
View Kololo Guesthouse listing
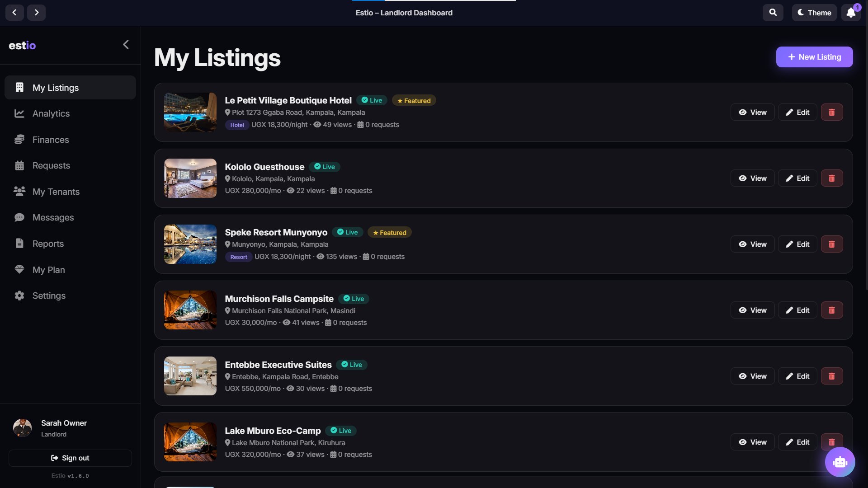click(x=752, y=178)
